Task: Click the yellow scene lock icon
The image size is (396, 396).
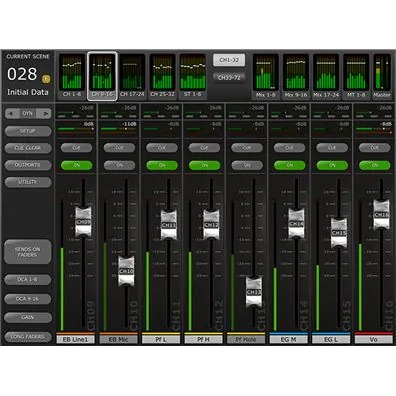Action: pyautogui.click(x=46, y=79)
